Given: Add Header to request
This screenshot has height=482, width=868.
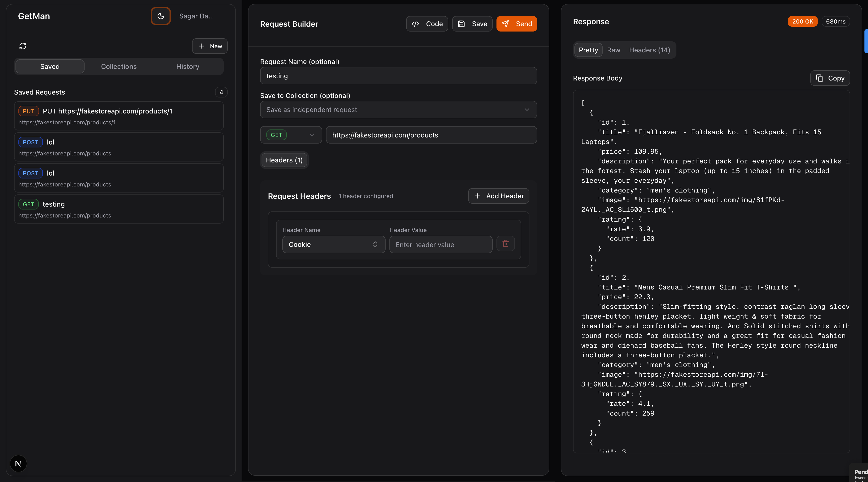Looking at the screenshot, I should point(499,196).
